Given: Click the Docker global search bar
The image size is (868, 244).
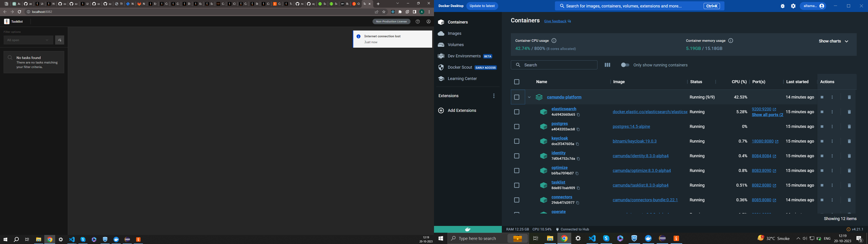Looking at the screenshot, I should tap(639, 6).
